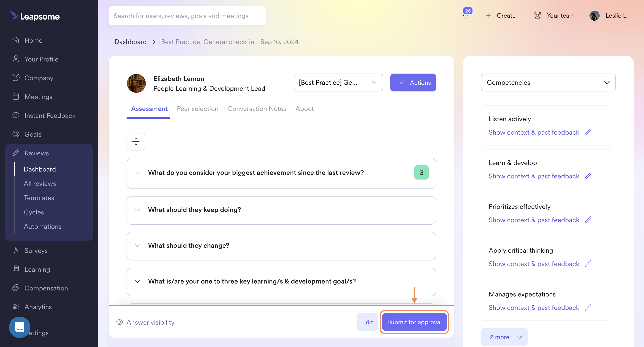Click the breadcrumb General check-in - Sep 10, 2024
Image resolution: width=644 pixels, height=347 pixels.
tap(229, 42)
